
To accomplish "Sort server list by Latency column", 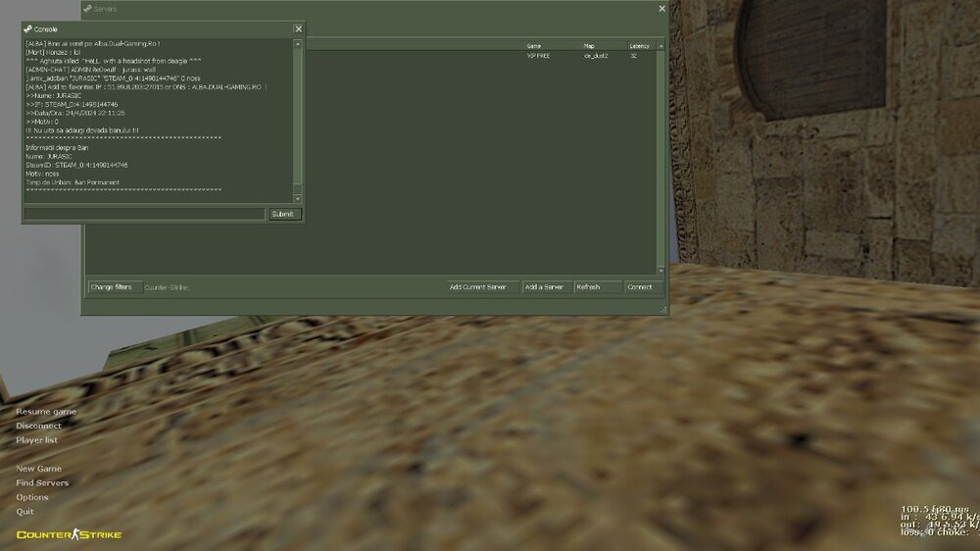I will (x=640, y=45).
